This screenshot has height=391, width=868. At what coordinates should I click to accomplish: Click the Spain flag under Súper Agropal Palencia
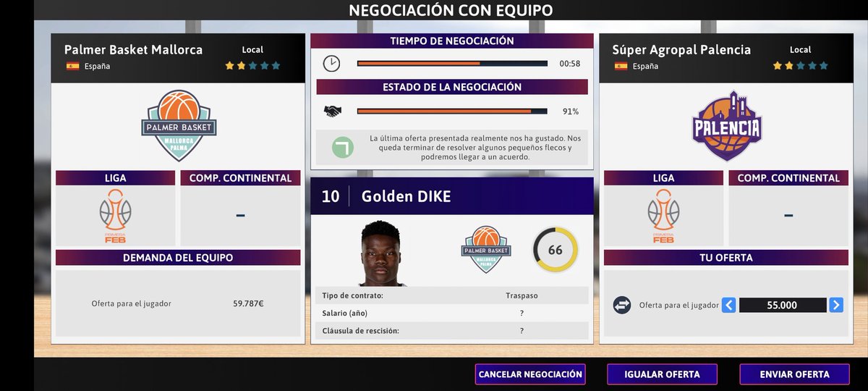pyautogui.click(x=621, y=66)
